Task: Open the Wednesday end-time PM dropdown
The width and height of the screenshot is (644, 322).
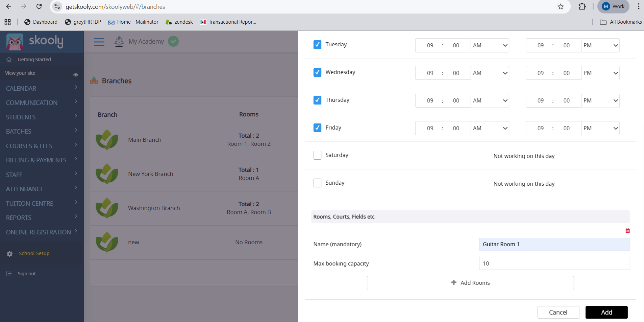Action: pos(600,73)
